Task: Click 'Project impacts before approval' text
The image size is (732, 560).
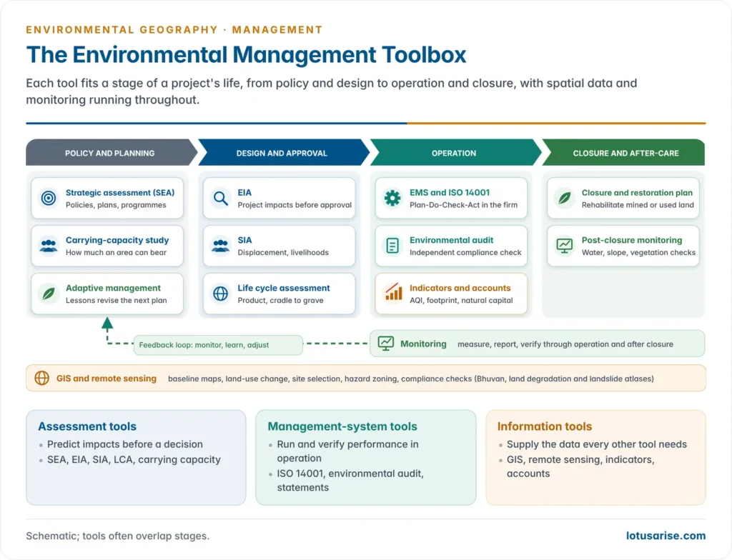Action: click(x=295, y=205)
